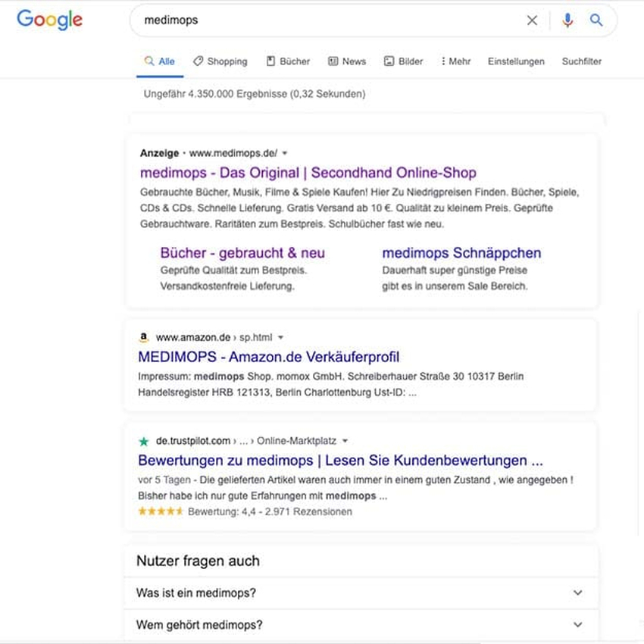This screenshot has width=644, height=644.
Task: Open dropdown arrow next to www.medimops.de
Action: pos(285,152)
